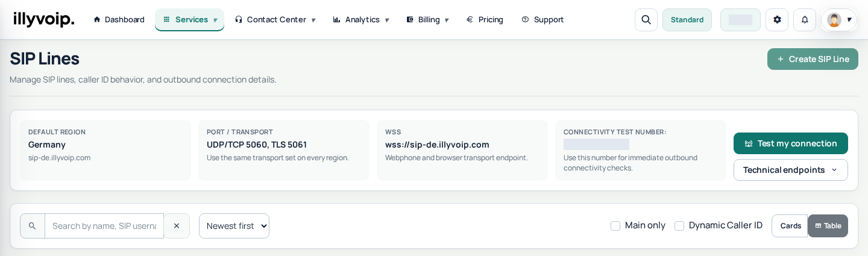Switch to Cards view
Viewport: 868px width, 256px height.
click(790, 226)
